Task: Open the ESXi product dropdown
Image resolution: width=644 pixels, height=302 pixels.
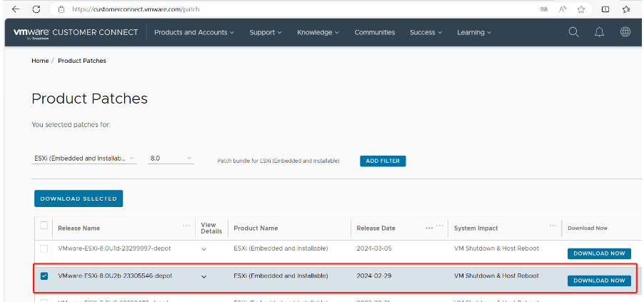Action: pyautogui.click(x=84, y=158)
